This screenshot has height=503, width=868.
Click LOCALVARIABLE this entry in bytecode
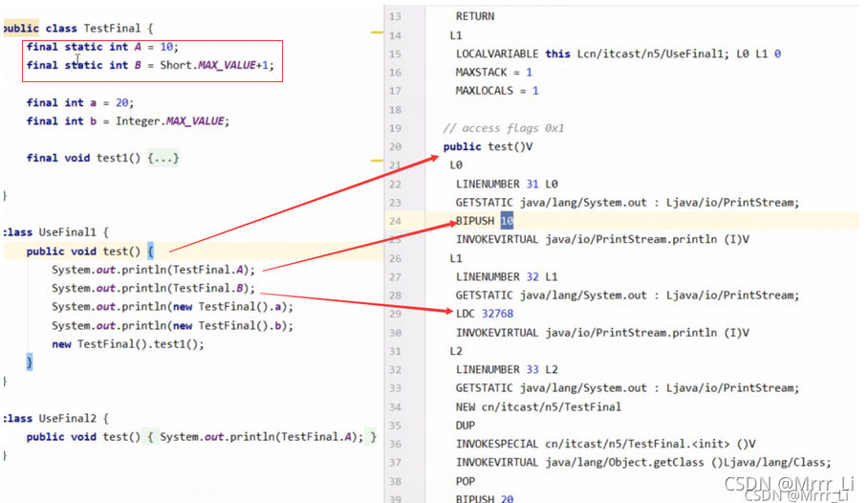click(618, 54)
